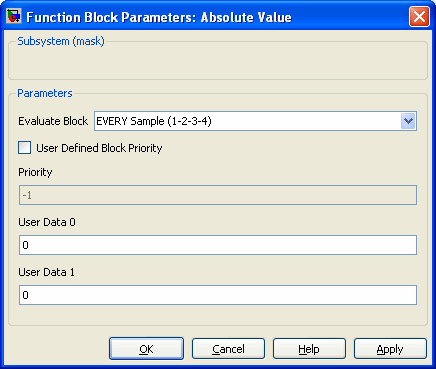Click the Priority label text

35,172
